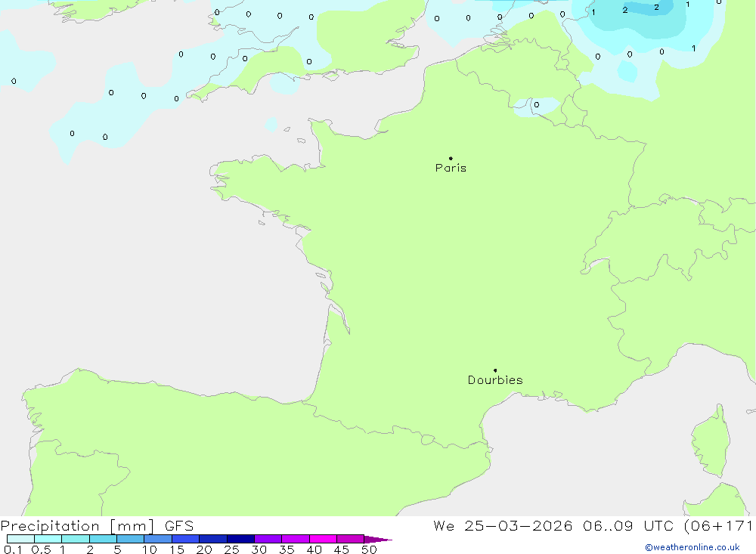Click the Dourbies city label

(x=495, y=380)
